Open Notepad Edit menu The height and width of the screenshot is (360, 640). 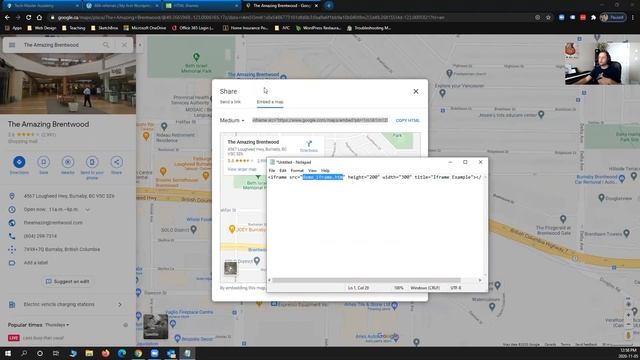click(283, 171)
